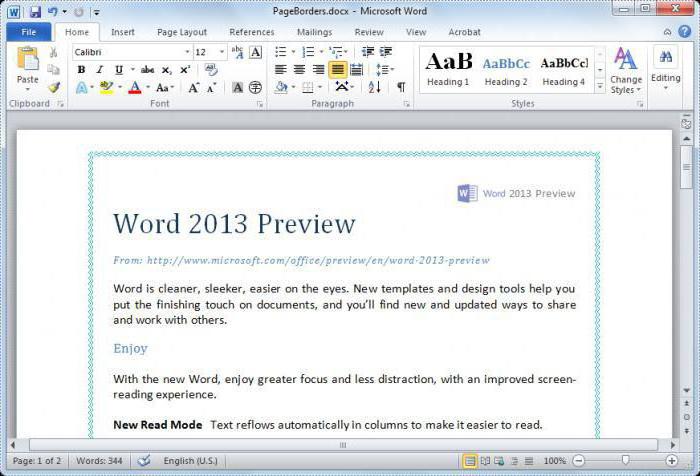700x476 pixels.
Task: Toggle Bold formatting
Action: 81,70
